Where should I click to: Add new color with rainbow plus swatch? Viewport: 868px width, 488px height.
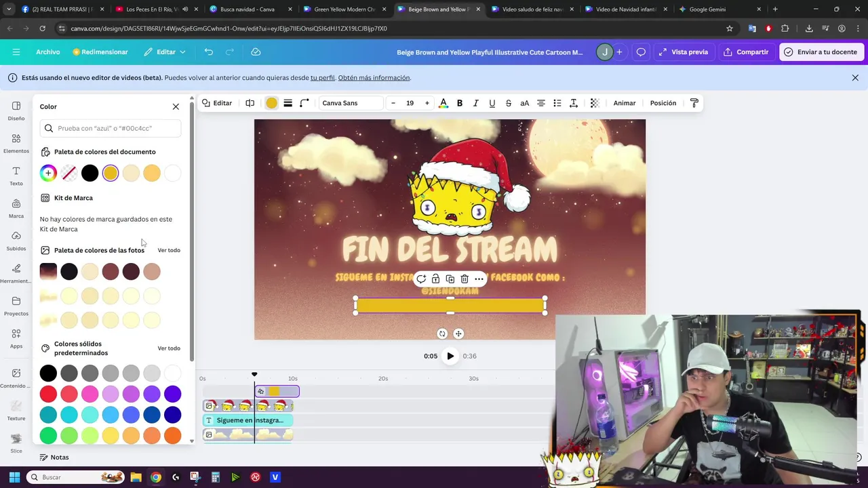click(x=48, y=174)
